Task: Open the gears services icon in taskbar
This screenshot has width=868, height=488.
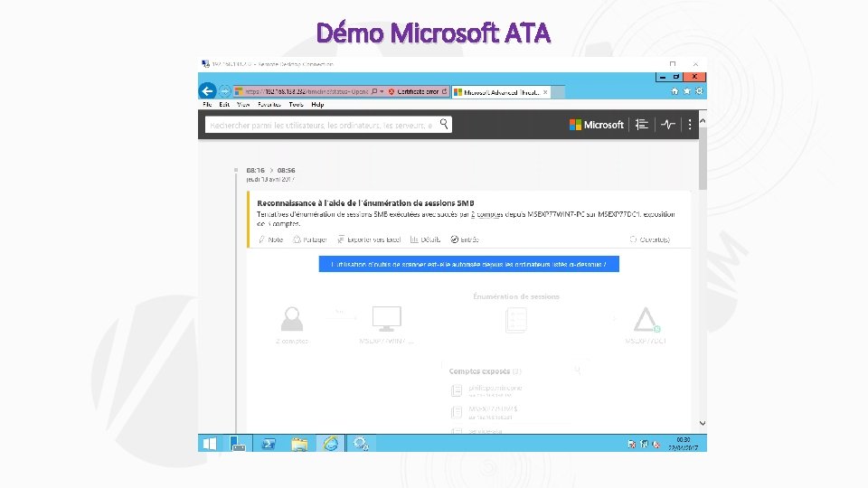Action: pos(361,443)
